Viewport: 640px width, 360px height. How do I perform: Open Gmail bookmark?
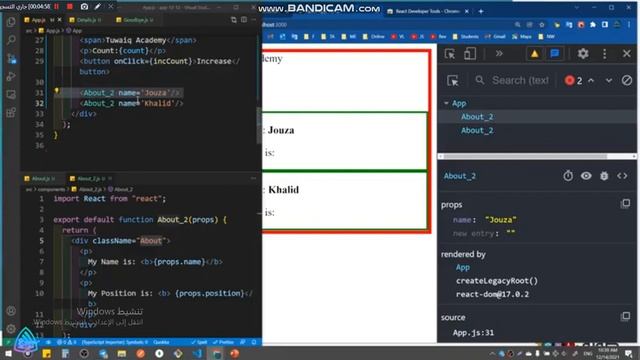tap(495, 37)
